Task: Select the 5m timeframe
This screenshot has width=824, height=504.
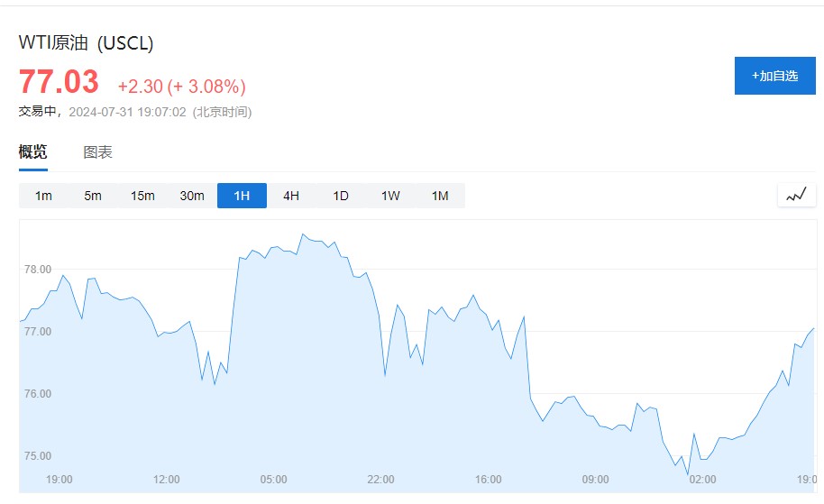Action: [93, 196]
